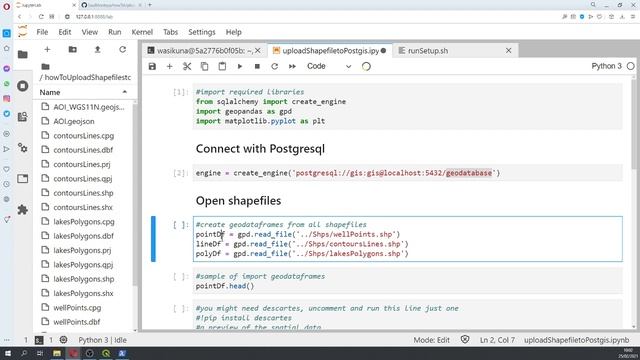Screen dimensions: 640x360
Task: Select lakesPolygons.shp file
Action: [84, 279]
